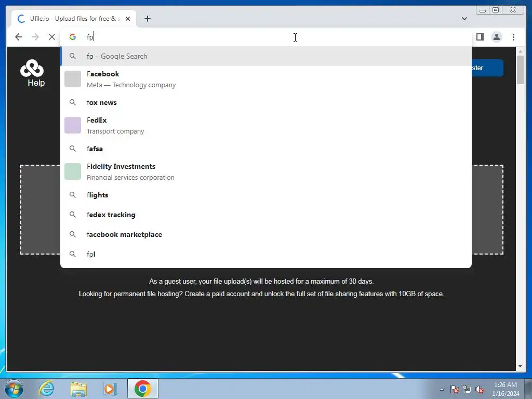Screen dimensions: 532x399
Task: Click the Fidelity Investments thumbnail
Action: point(73,171)
